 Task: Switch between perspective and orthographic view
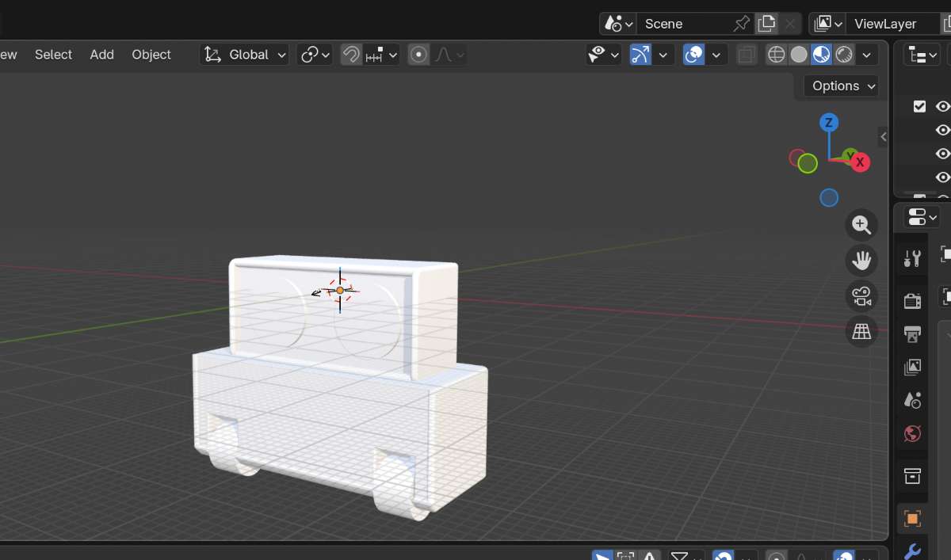click(861, 332)
